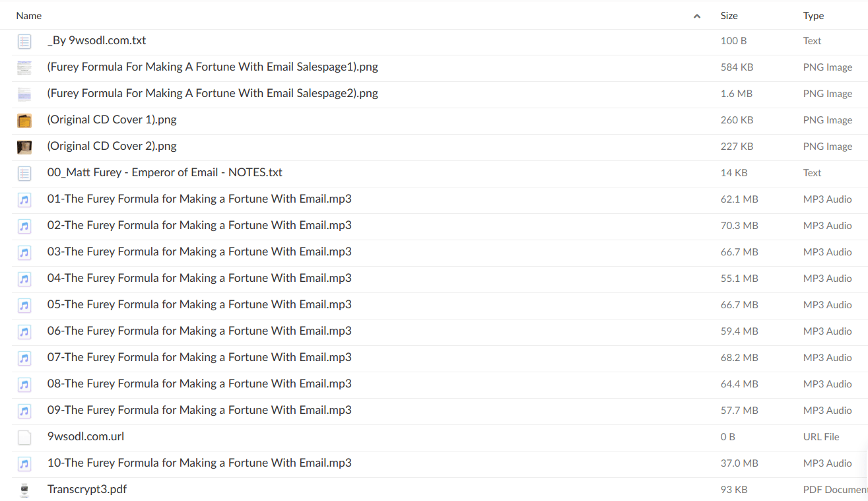Click the music icon for track 08 MP3
This screenshot has height=501, width=868.
pyautogui.click(x=24, y=384)
